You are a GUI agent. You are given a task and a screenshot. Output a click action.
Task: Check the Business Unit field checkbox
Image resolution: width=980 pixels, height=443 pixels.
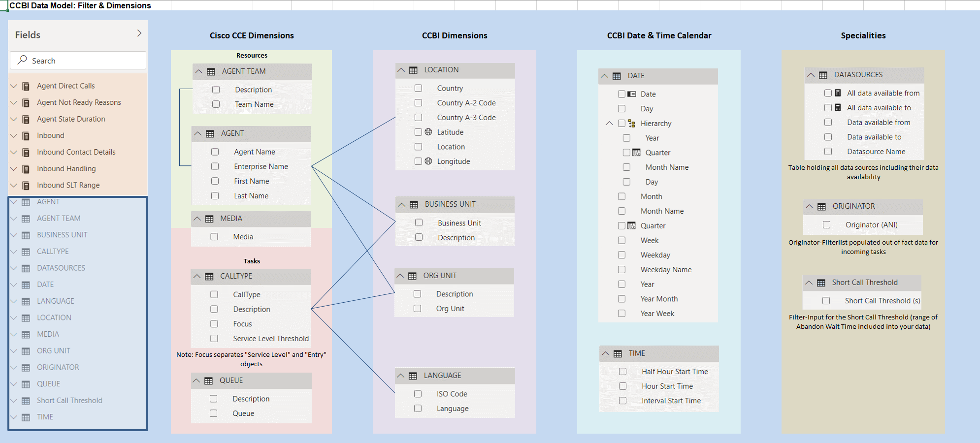419,222
